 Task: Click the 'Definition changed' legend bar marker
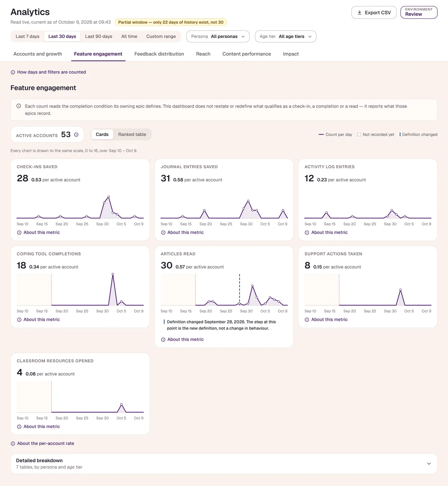pyautogui.click(x=400, y=134)
